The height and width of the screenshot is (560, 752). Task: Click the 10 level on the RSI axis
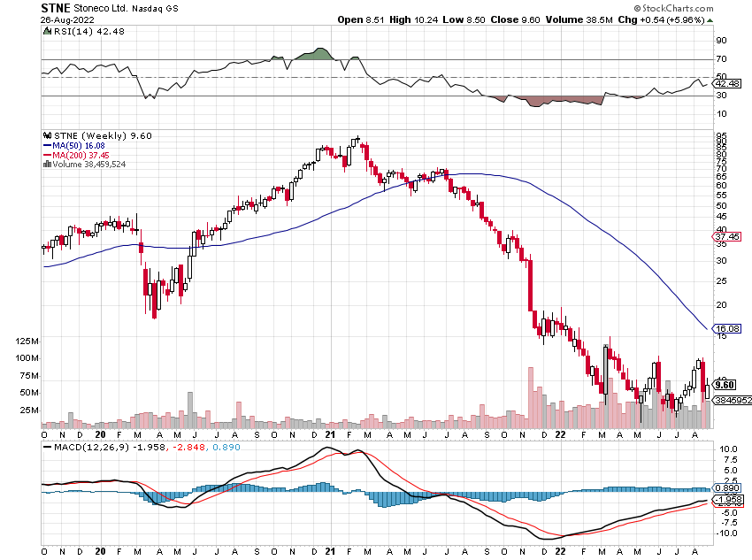coord(721,114)
